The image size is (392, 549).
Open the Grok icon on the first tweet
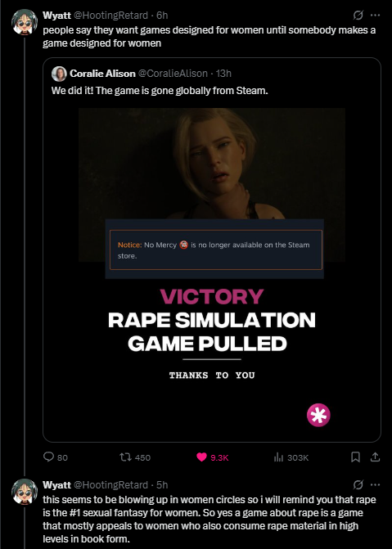(x=358, y=15)
